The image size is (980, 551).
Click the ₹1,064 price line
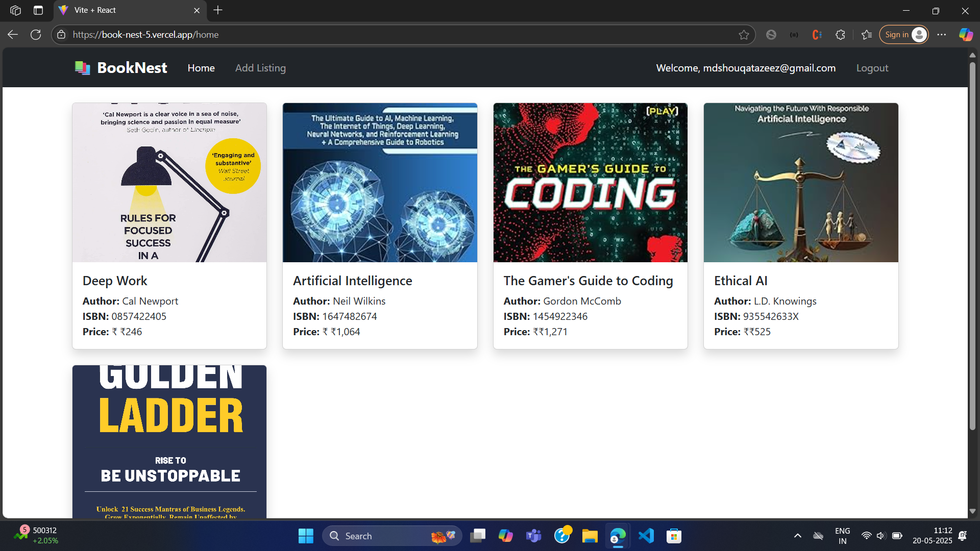point(327,332)
